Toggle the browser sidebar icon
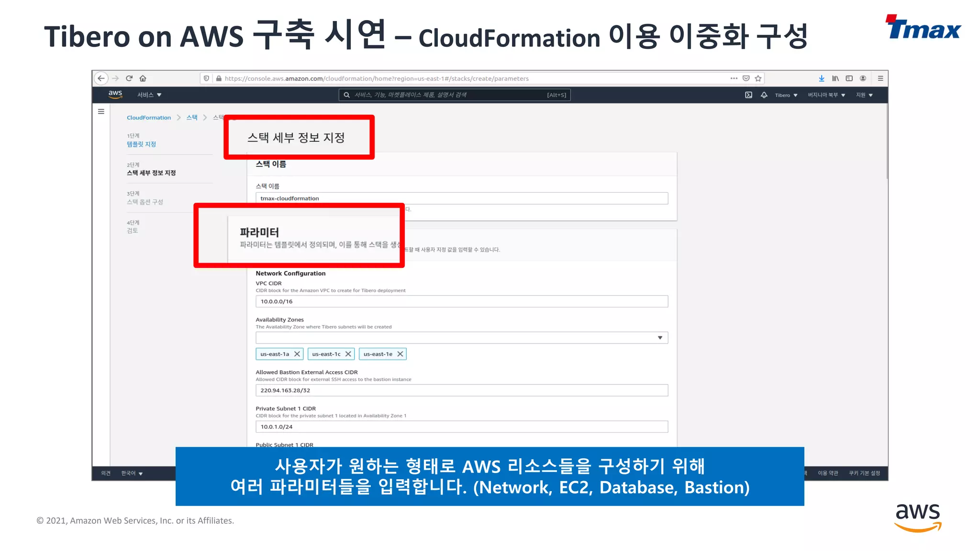 click(x=849, y=78)
